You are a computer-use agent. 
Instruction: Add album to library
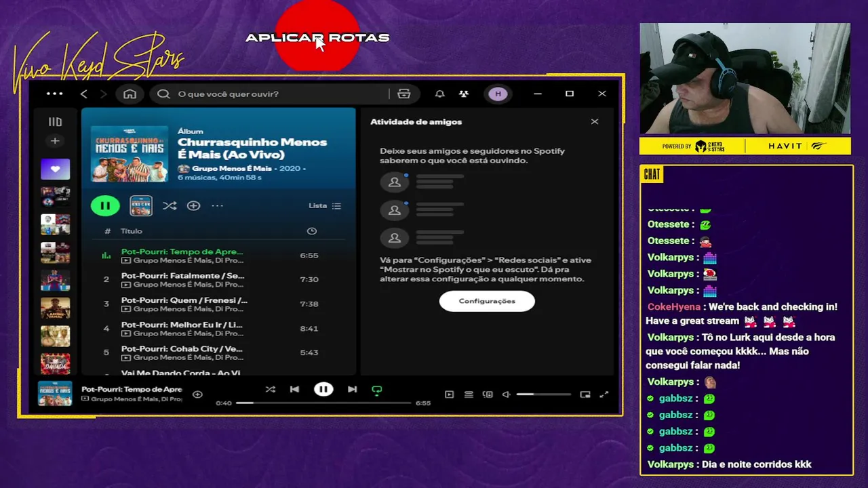[x=193, y=205]
